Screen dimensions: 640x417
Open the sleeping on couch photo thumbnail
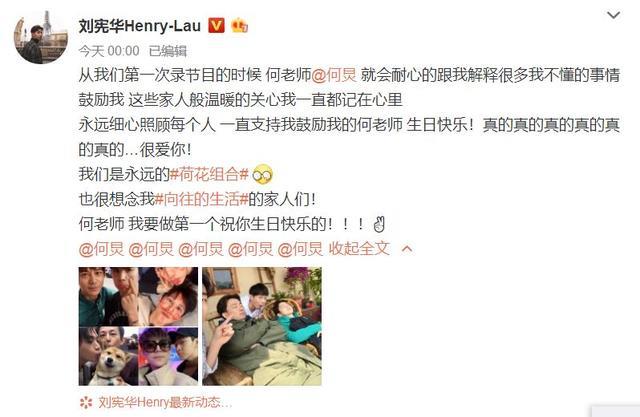(262, 326)
